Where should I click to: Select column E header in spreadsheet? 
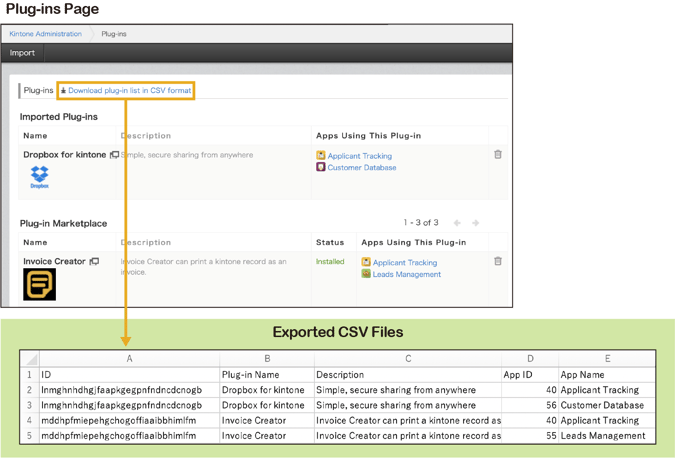coord(607,359)
